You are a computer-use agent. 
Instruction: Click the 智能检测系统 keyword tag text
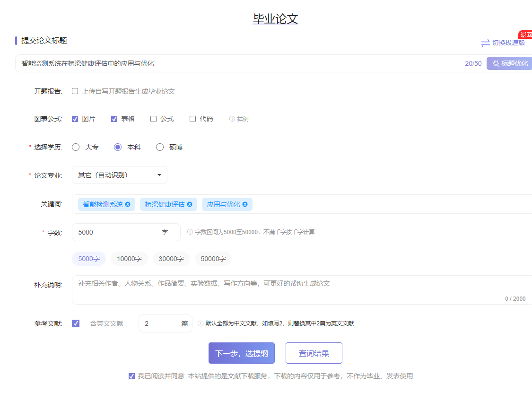(x=103, y=204)
